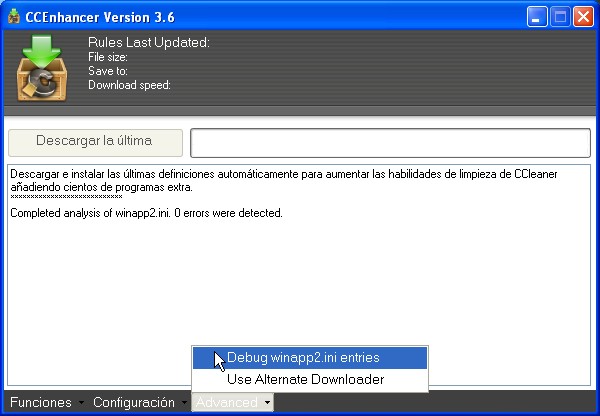The width and height of the screenshot is (600, 416).
Task: Click the 'Descargar e instalar' description text
Action: click(x=284, y=181)
